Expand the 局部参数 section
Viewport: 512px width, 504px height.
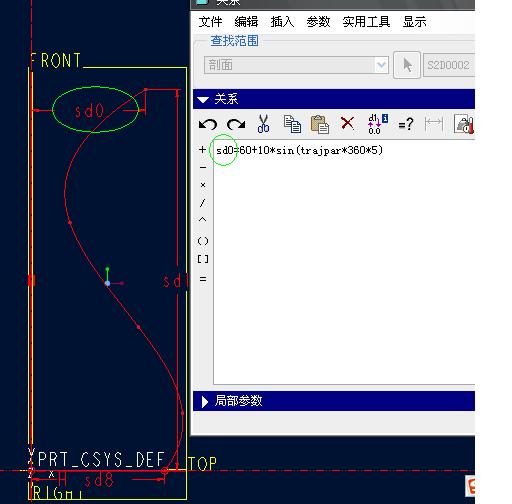click(205, 401)
